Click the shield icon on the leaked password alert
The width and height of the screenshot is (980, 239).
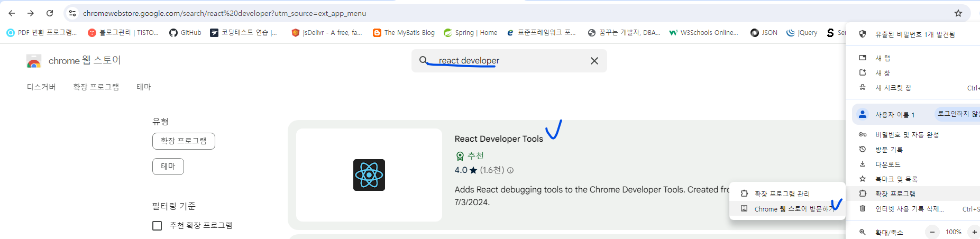pyautogui.click(x=862, y=34)
